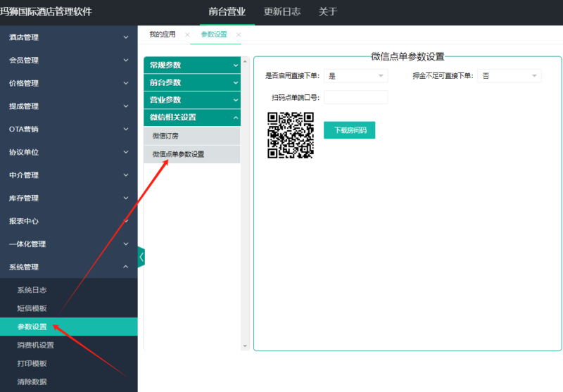This screenshot has height=392, width=563.
Task: Switch to the 我的应用 tab
Action: (163, 34)
